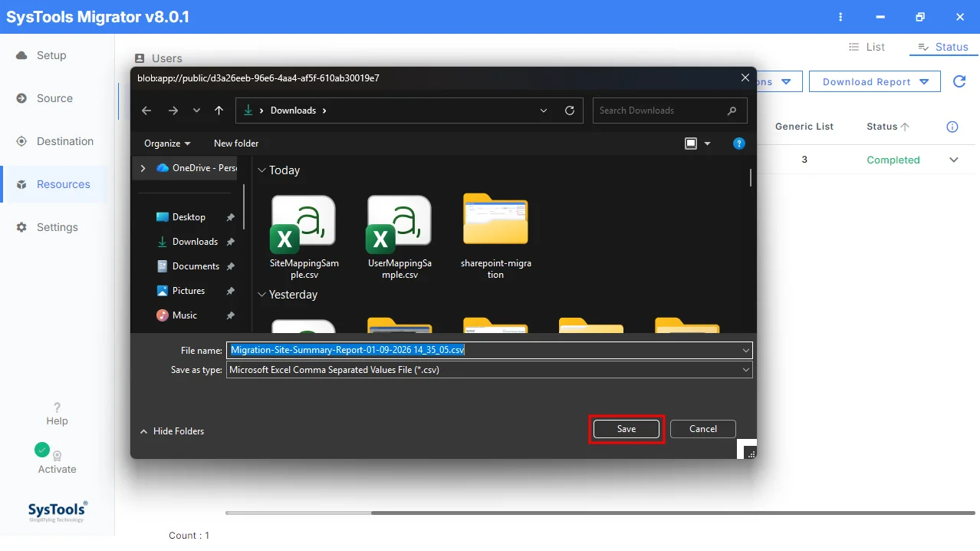Click the Forward navigation arrow
Screen dimensions: 980x551
click(x=173, y=111)
